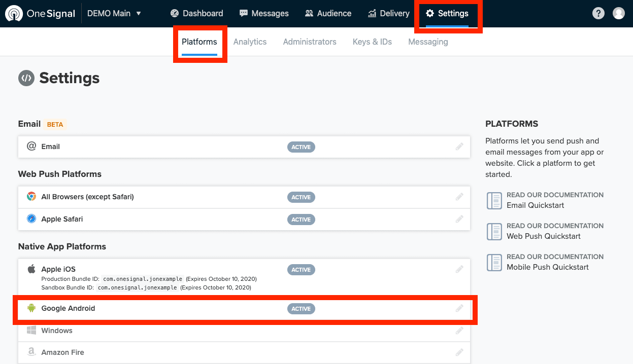Open the Messages menu
The width and height of the screenshot is (633, 364).
(x=264, y=14)
